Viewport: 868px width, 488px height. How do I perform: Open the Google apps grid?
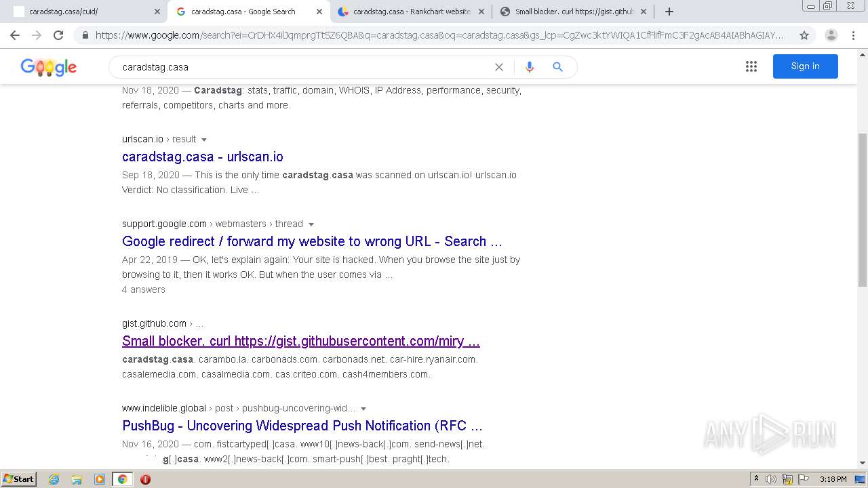point(751,66)
